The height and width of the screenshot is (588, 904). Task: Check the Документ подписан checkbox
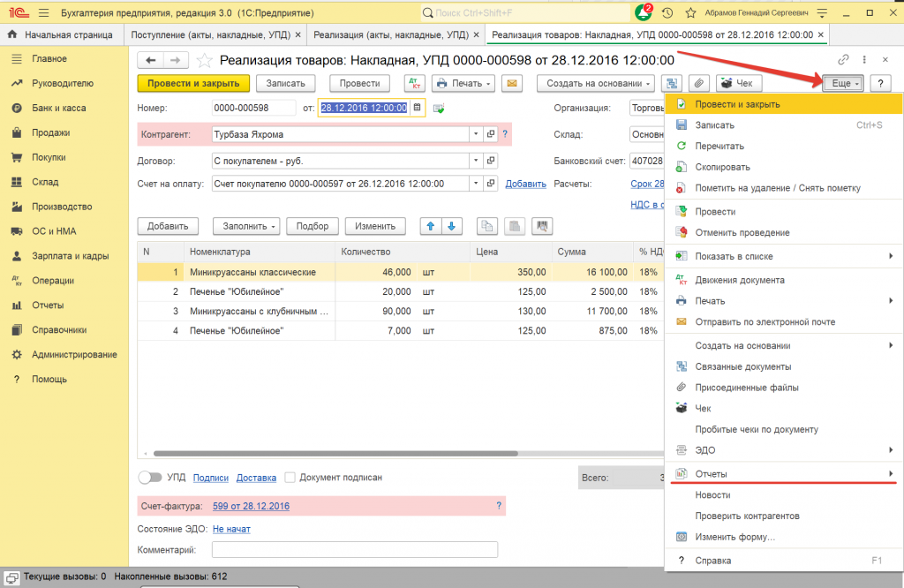290,478
